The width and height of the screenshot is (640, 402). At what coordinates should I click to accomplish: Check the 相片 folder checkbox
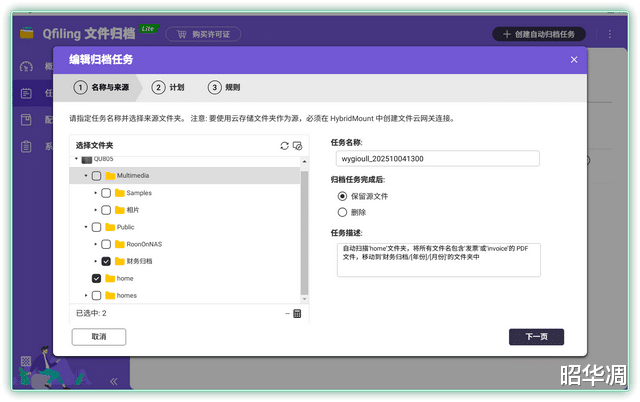tap(106, 210)
